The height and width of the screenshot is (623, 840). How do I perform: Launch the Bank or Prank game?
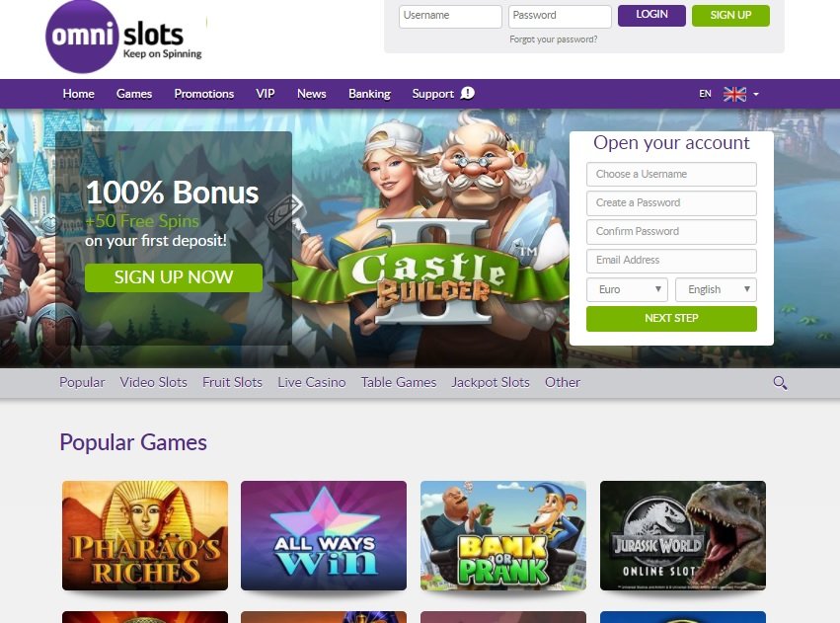(x=503, y=535)
